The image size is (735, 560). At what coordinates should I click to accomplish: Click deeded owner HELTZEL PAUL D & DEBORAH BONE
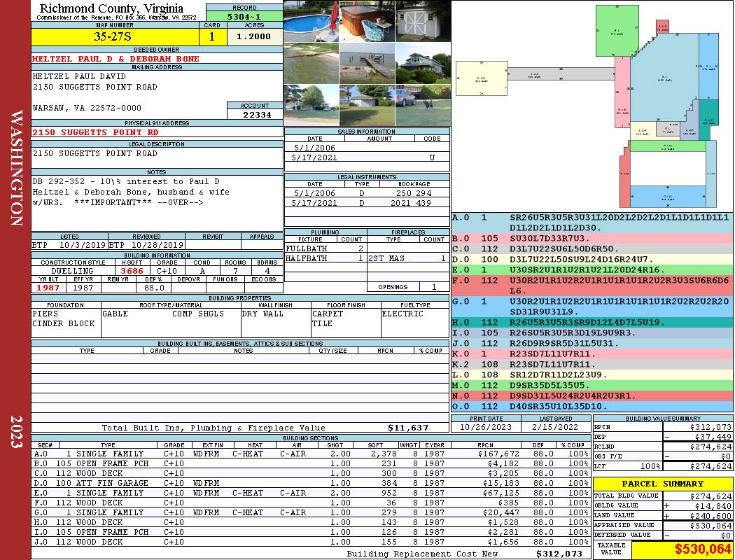click(x=115, y=59)
